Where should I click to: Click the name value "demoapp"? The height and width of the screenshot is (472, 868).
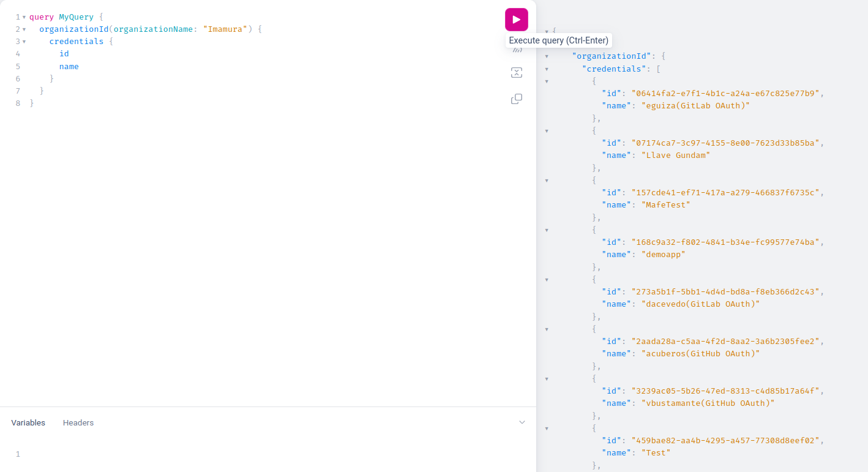pyautogui.click(x=664, y=254)
